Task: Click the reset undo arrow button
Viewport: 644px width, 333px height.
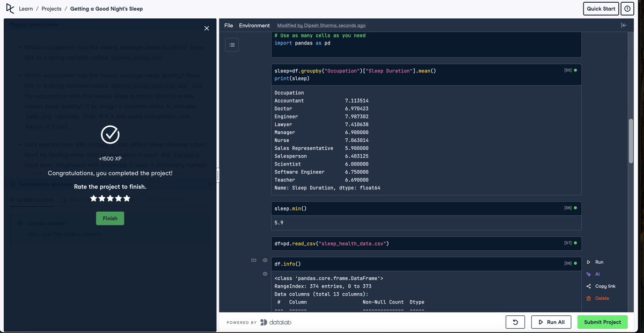Action: [x=515, y=322]
